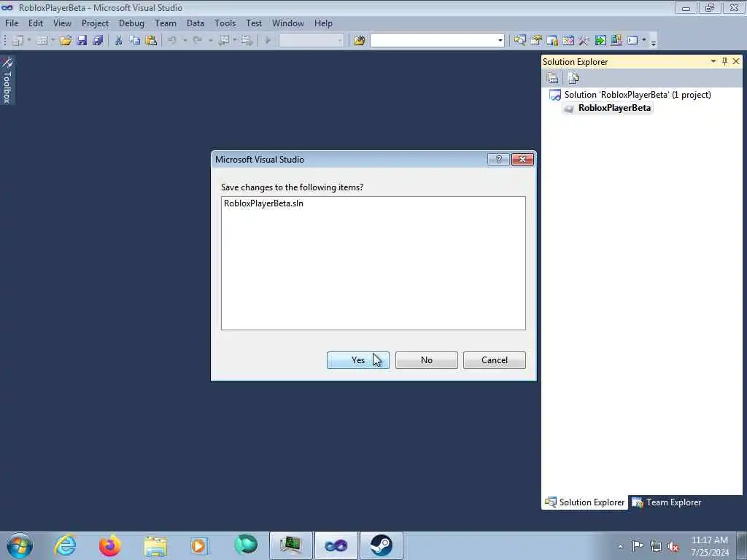747x560 pixels.
Task: Click the Extension Manager toolbar icon
Action: 616,41
